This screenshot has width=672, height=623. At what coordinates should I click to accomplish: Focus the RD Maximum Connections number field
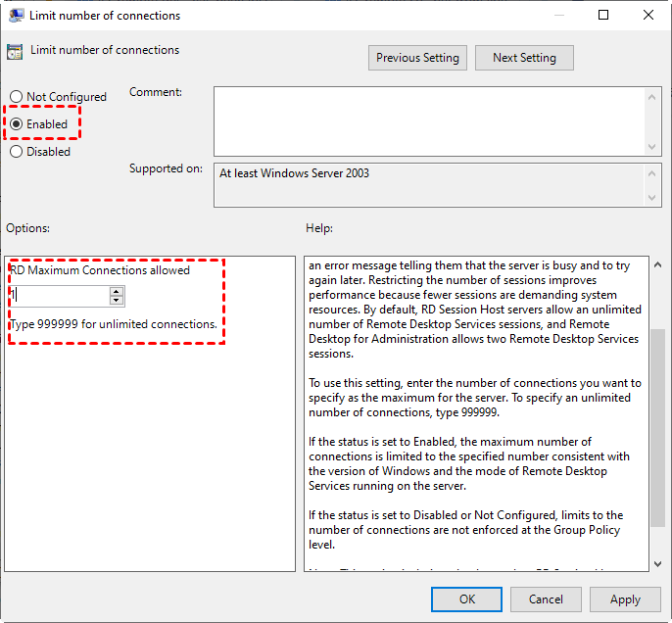click(x=60, y=296)
